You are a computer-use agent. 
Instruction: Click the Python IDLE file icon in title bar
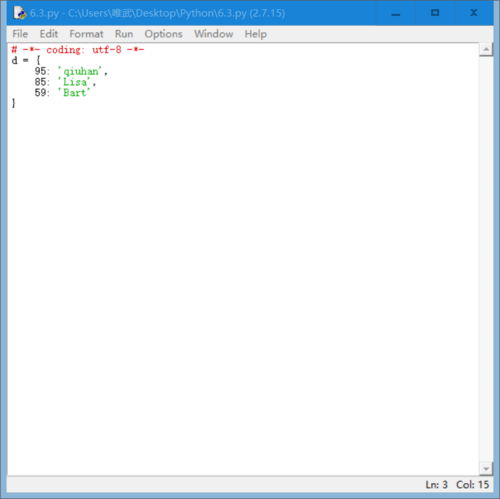pyautogui.click(x=20, y=13)
